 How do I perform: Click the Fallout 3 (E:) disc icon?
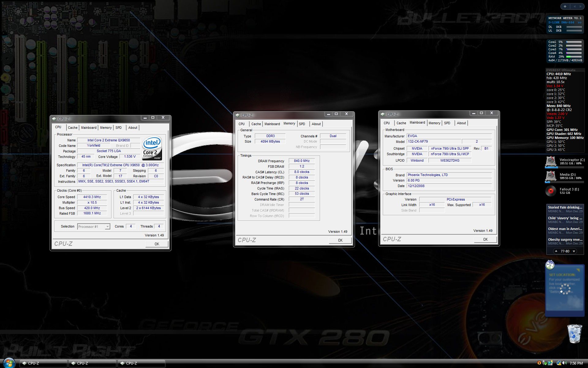pyautogui.click(x=551, y=191)
